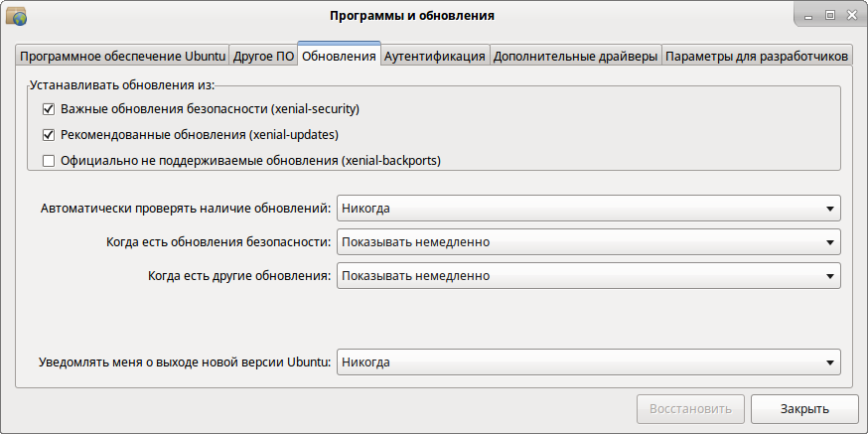868x434 pixels.
Task: Click the Восстановить button
Action: click(x=690, y=409)
